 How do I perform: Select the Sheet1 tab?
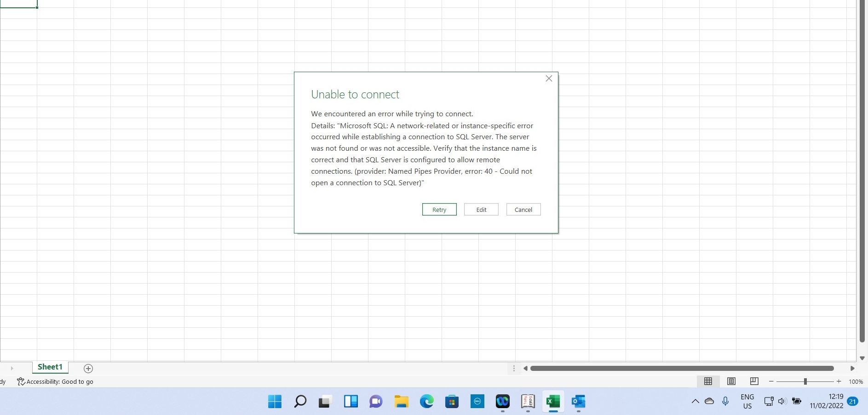pyautogui.click(x=50, y=367)
